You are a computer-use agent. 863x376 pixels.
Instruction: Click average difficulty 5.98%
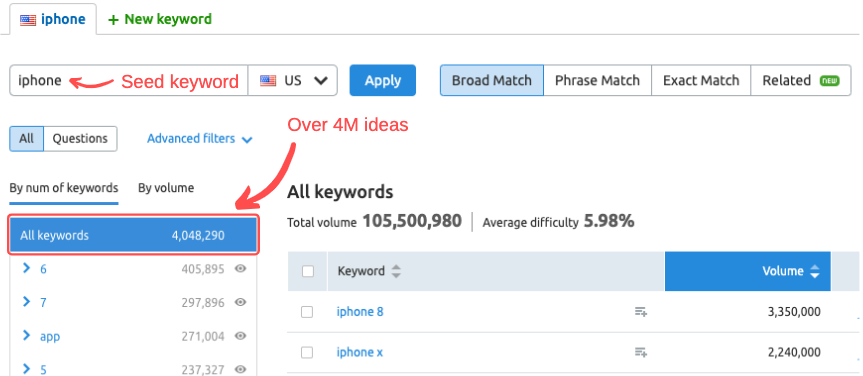(609, 221)
